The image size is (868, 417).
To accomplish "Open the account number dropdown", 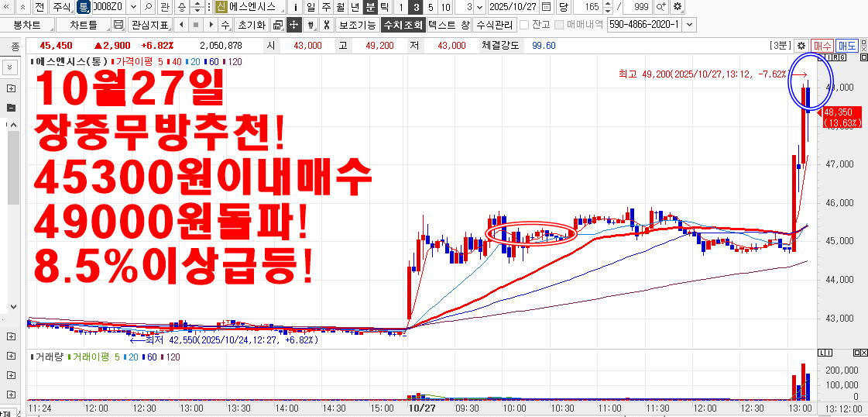I will 689,25.
